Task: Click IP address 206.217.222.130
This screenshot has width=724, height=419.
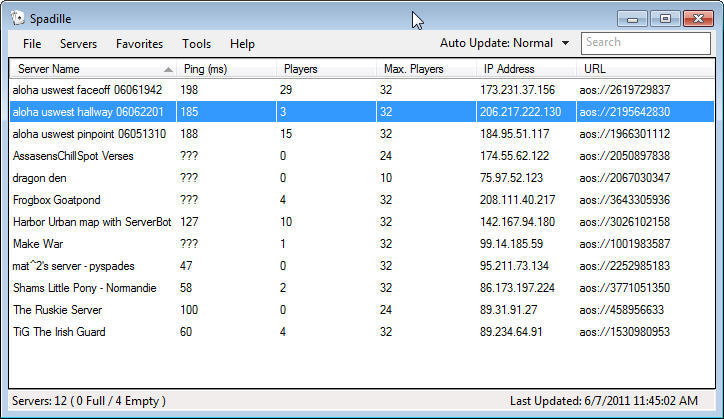Action: click(520, 112)
